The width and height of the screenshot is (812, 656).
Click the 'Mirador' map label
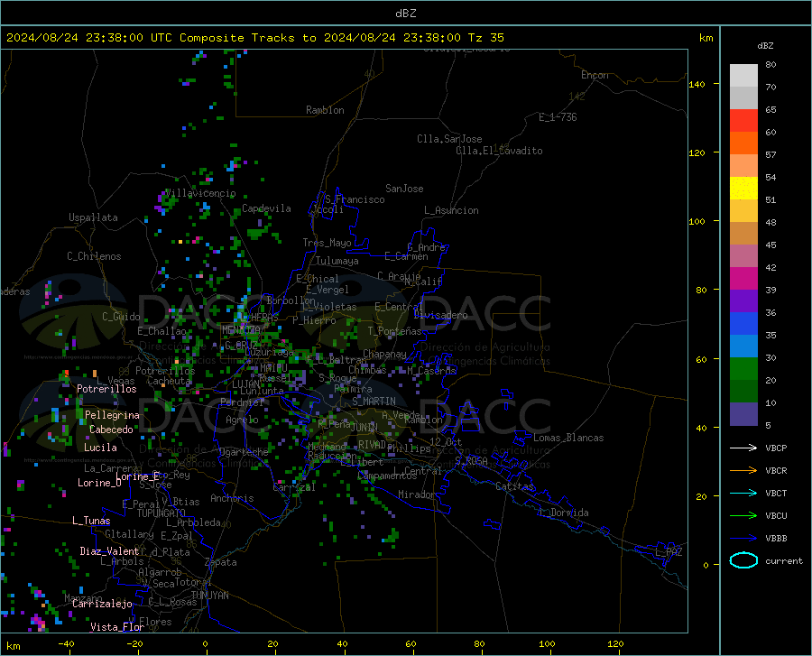416,494
